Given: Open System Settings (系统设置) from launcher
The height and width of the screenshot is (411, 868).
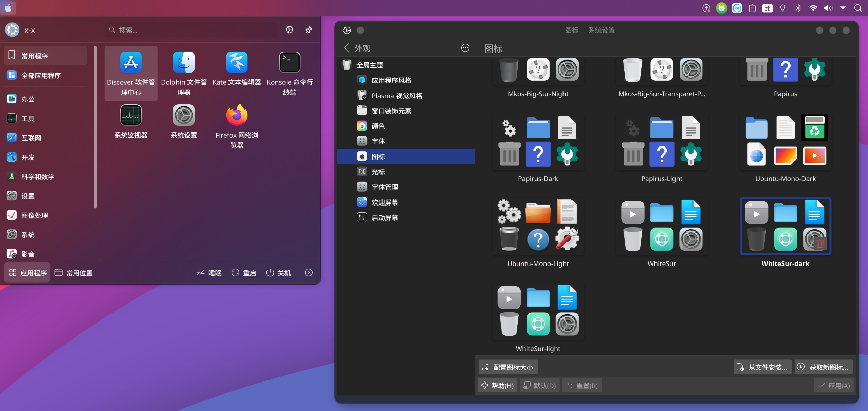Looking at the screenshot, I should pyautogui.click(x=184, y=122).
